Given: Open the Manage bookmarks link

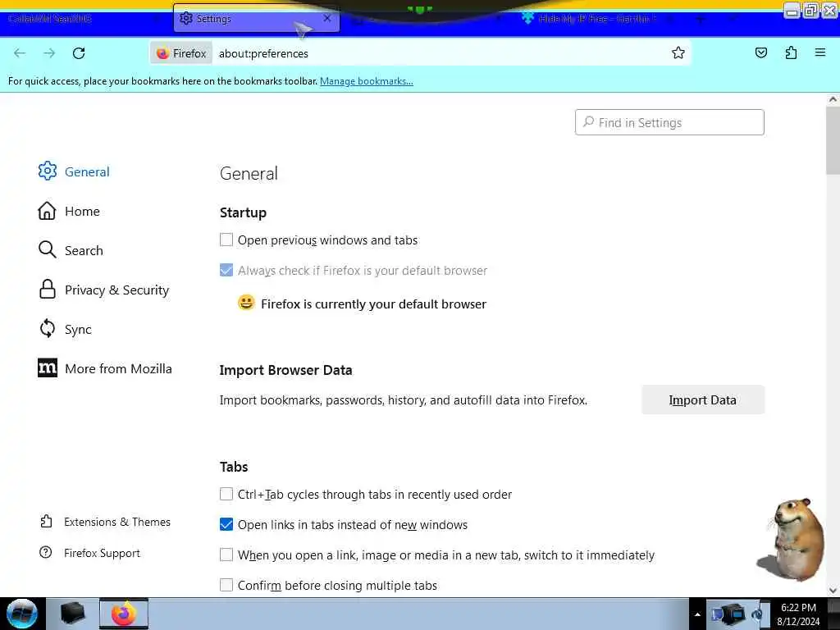Looking at the screenshot, I should pos(367,81).
